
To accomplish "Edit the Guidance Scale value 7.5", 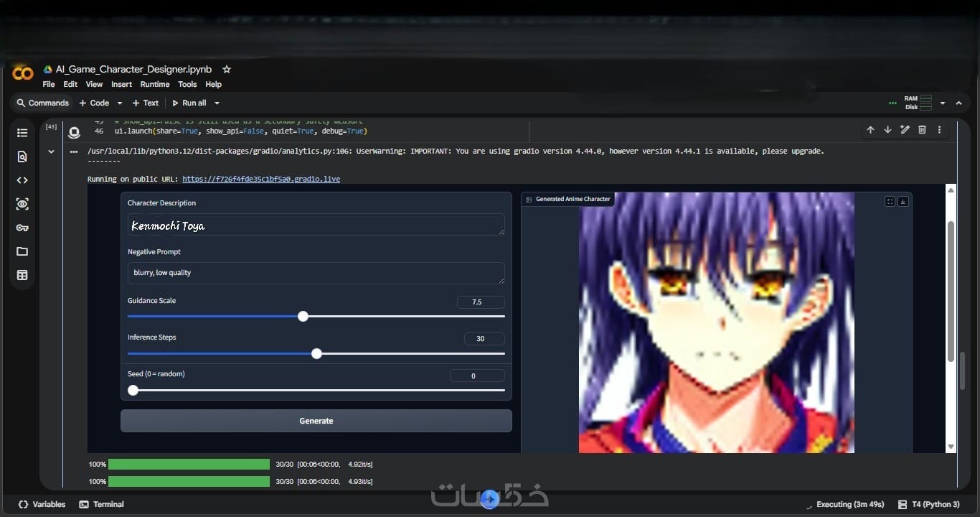I will point(481,302).
